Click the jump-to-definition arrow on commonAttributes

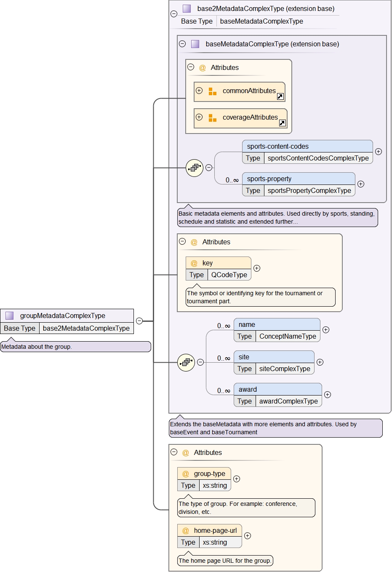click(x=280, y=96)
